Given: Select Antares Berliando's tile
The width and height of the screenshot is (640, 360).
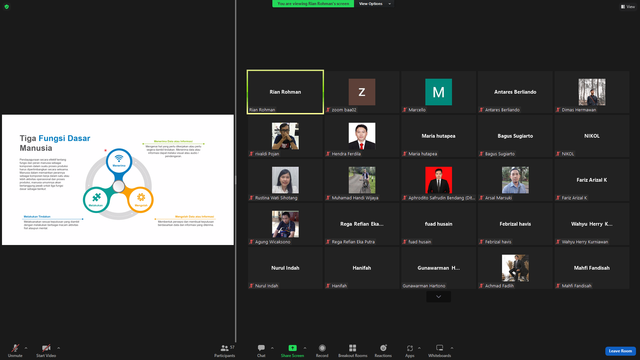Looking at the screenshot, I should [515, 92].
